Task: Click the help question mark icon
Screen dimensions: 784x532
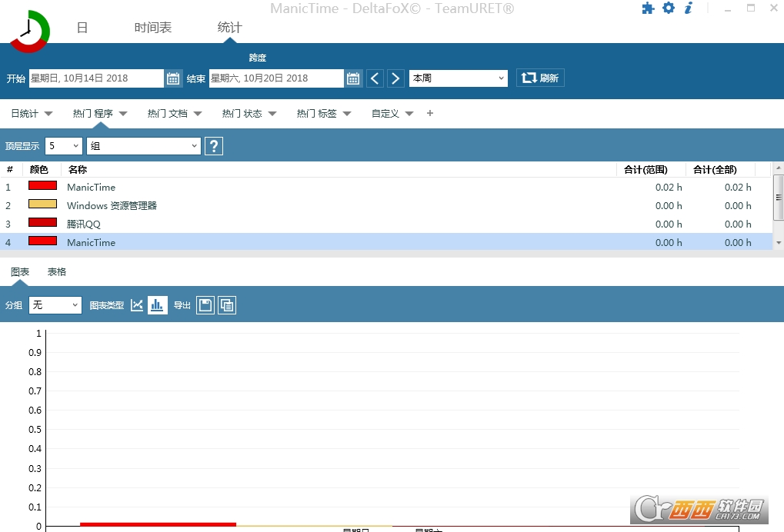Action: click(x=214, y=146)
